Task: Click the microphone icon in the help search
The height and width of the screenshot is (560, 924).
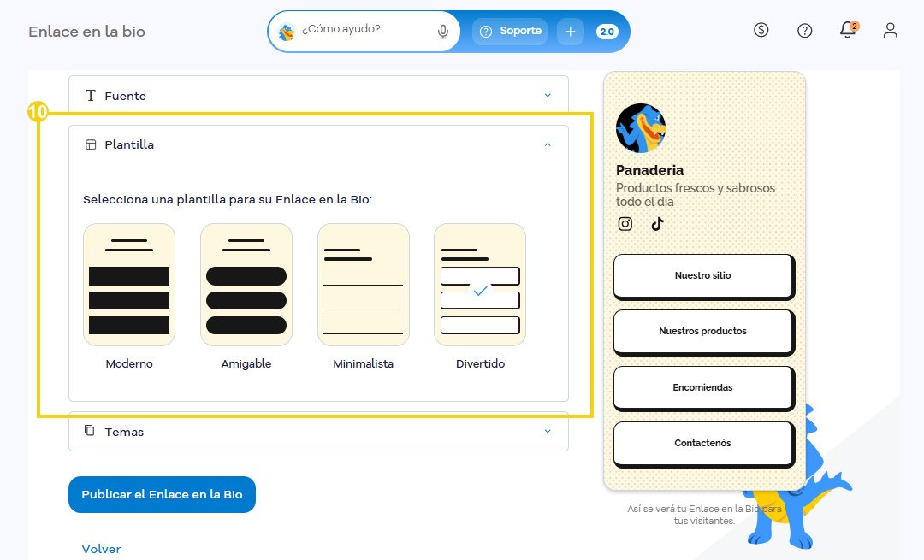Action: [443, 32]
